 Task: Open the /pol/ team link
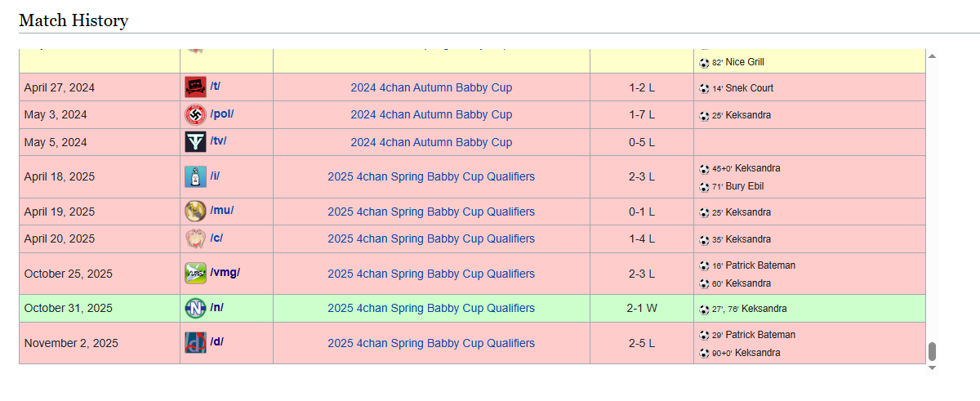(221, 114)
